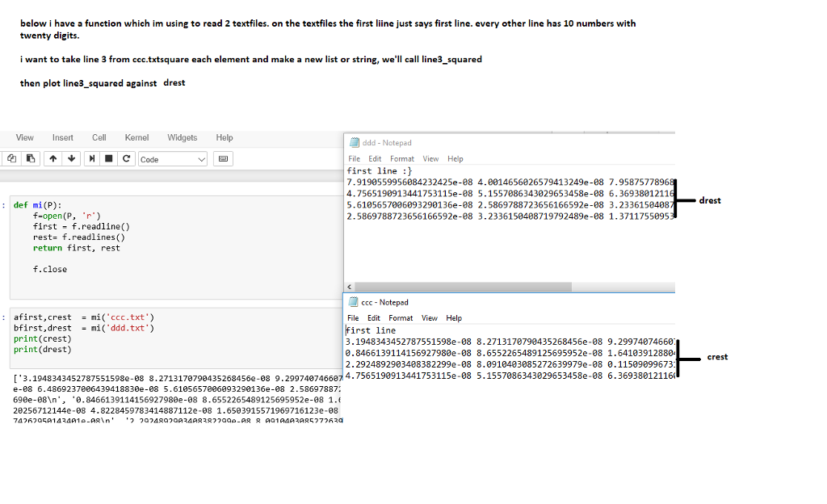Paste the cell from clipboard
Image resolution: width=827 pixels, height=504 pixels.
pyautogui.click(x=30, y=158)
